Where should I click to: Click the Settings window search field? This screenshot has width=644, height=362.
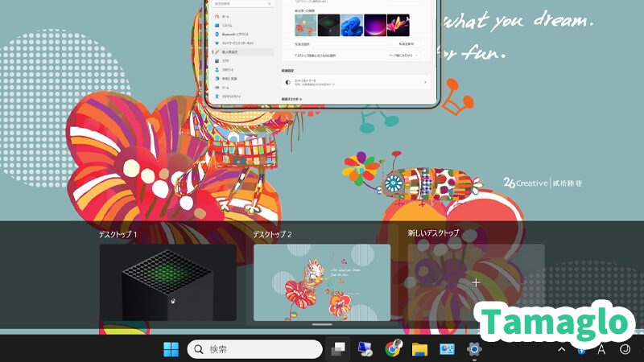[x=242, y=4]
